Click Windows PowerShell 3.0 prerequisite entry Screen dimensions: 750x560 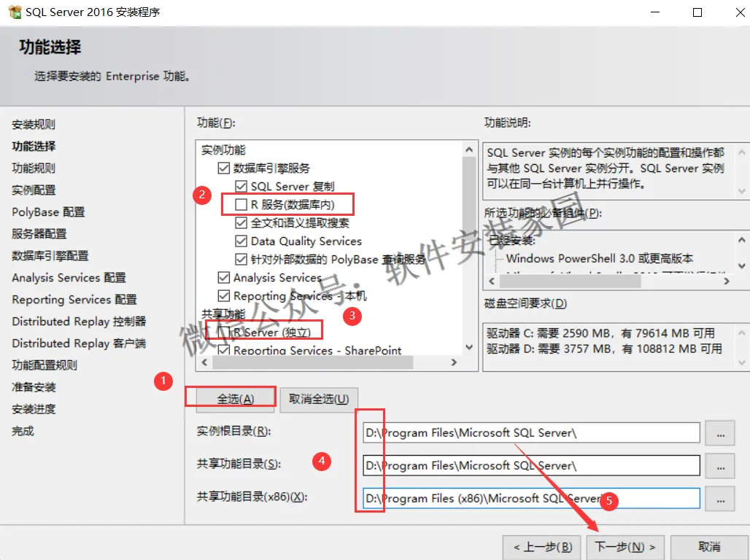point(599,259)
